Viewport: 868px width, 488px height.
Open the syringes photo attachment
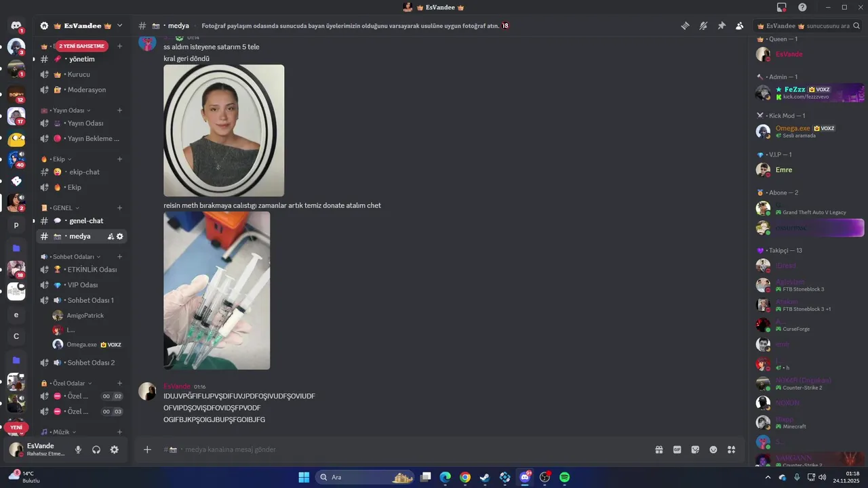(x=217, y=291)
